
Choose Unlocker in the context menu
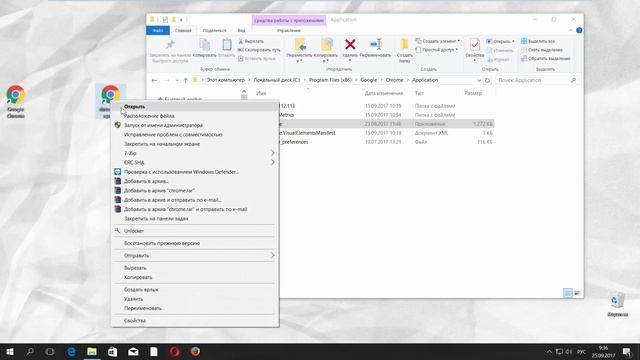[x=195, y=231]
